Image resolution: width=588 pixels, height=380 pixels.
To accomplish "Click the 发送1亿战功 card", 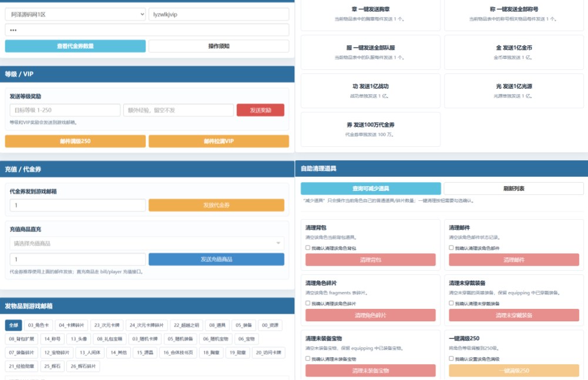I will [371, 91].
